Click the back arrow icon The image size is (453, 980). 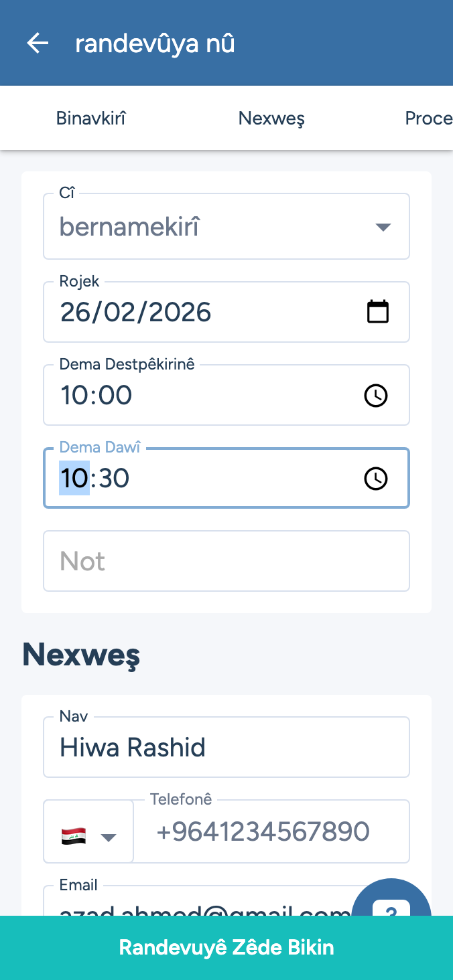38,44
